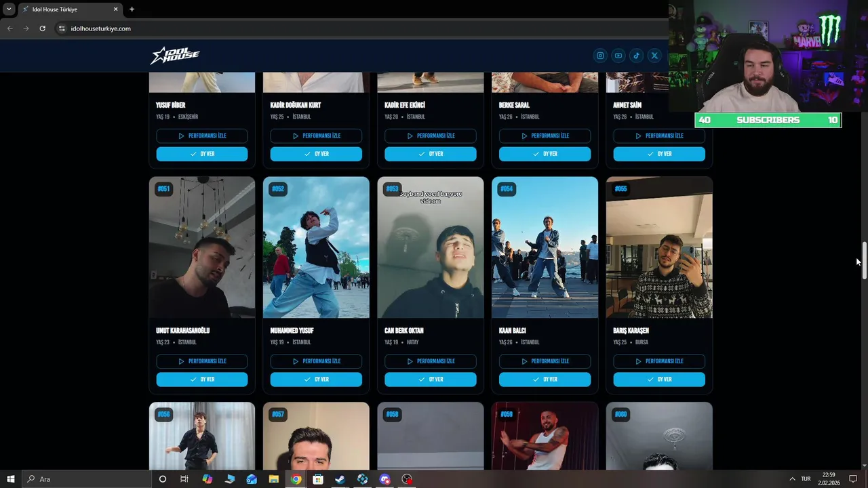Open contestant #060 thumbnail
The height and width of the screenshot is (488, 868).
point(659,436)
